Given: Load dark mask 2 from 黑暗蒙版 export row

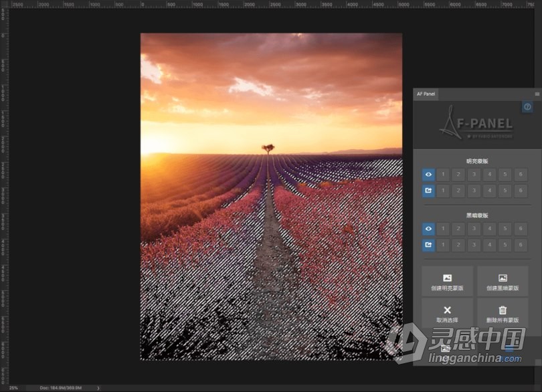Looking at the screenshot, I should tap(459, 245).
